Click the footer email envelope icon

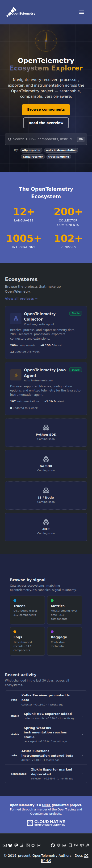(x=5, y=845)
